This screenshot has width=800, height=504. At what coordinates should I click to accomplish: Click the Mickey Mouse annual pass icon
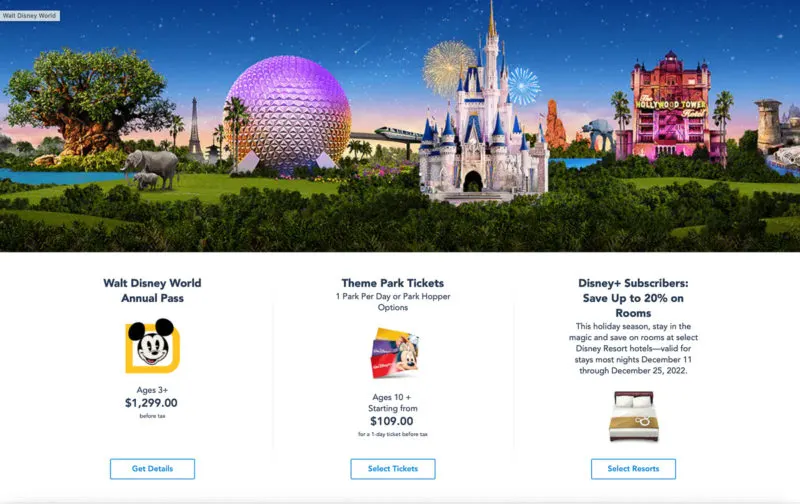click(x=152, y=346)
